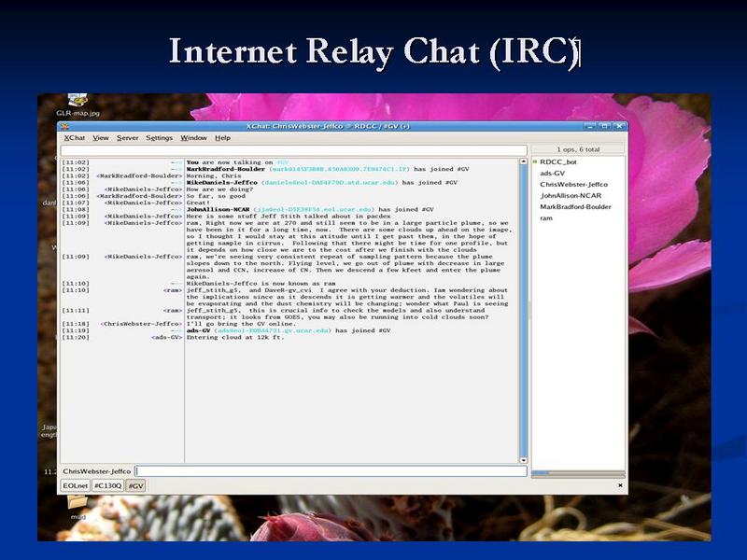This screenshot has height=560, width=747.
Task: Click the RDCC_bot operator status dot
Action: point(535,161)
